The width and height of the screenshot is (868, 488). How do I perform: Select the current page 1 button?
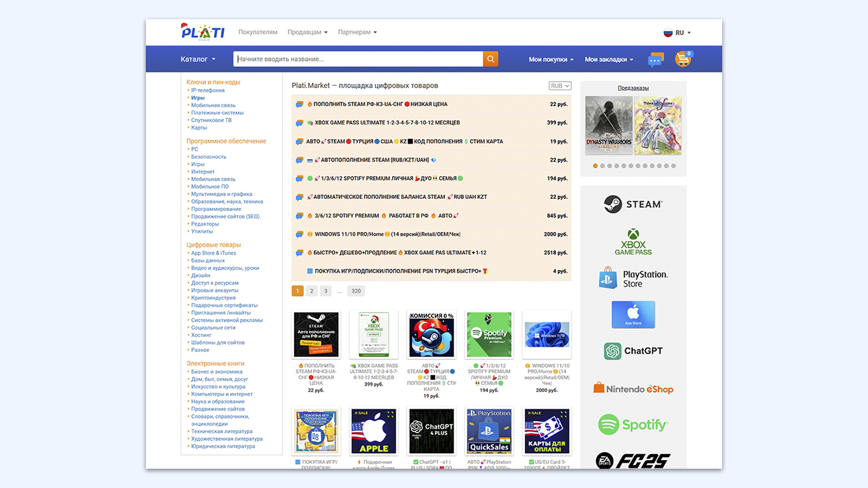297,291
